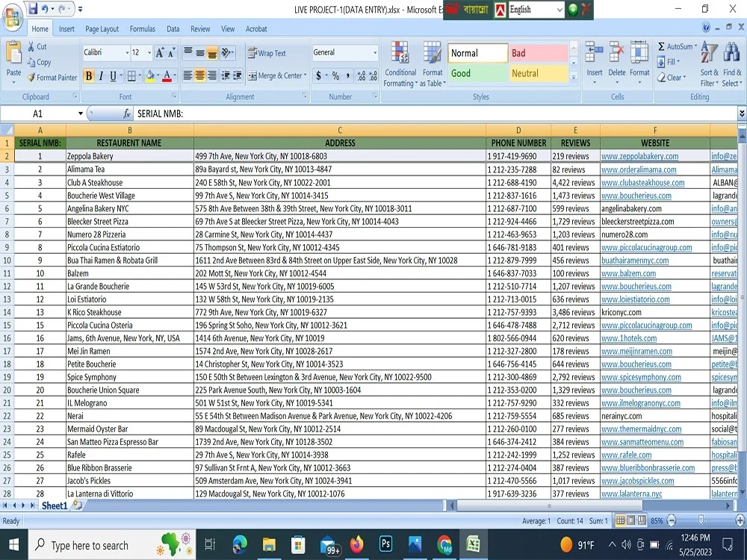Screen dimensions: 747x560
Task: Apply Percent Style format
Action: pyautogui.click(x=336, y=75)
